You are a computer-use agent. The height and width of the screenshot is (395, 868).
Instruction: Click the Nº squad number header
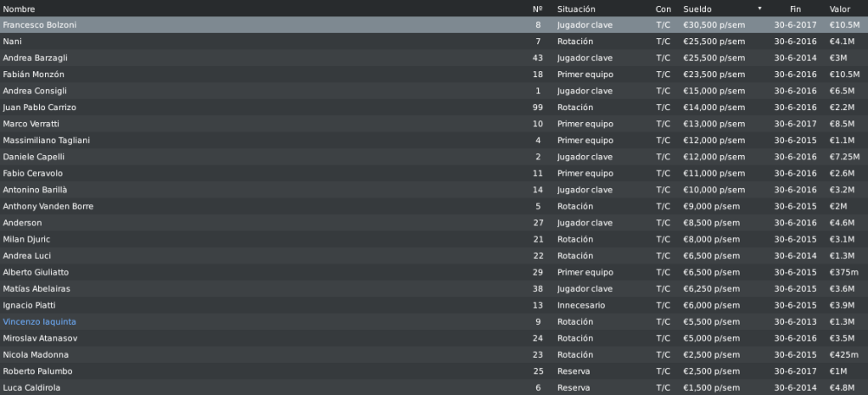537,9
